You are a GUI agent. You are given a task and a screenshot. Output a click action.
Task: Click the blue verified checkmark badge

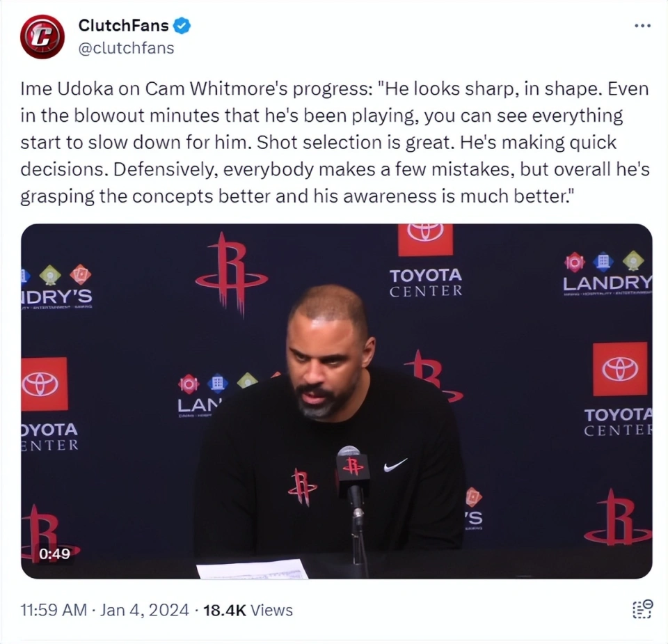(182, 26)
